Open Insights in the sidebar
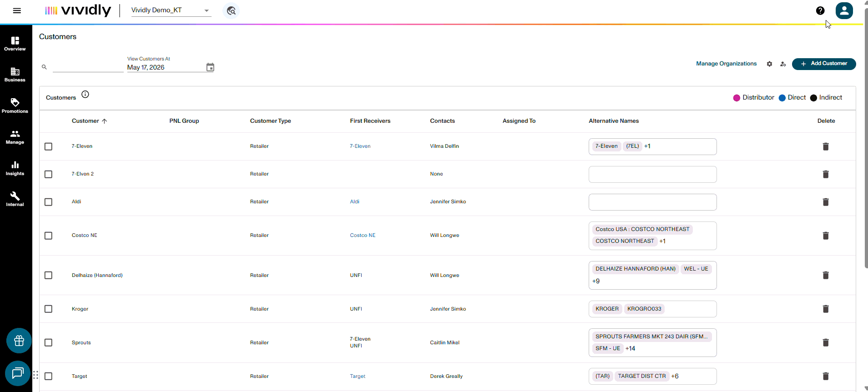The height and width of the screenshot is (392, 868). pyautogui.click(x=15, y=168)
